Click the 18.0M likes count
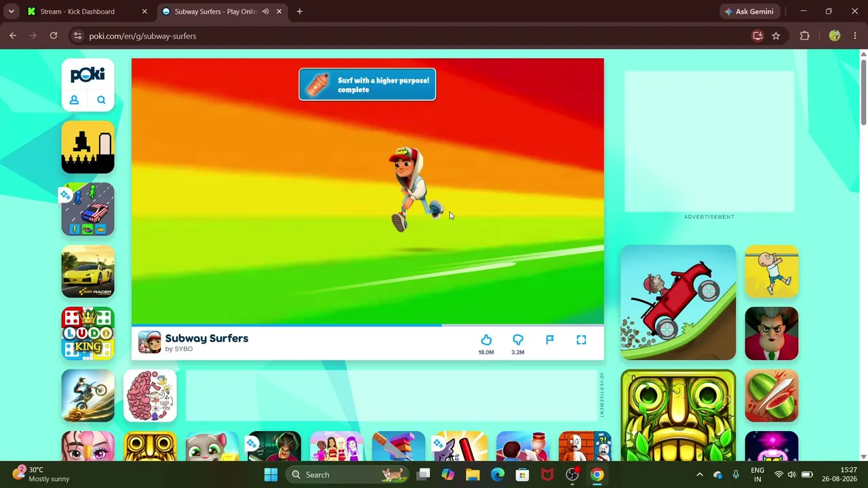 click(486, 352)
